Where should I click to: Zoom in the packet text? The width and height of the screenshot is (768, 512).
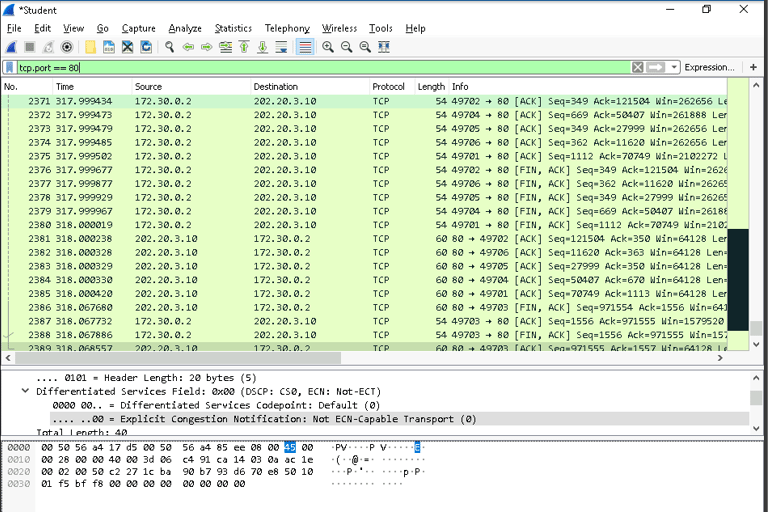(328, 47)
